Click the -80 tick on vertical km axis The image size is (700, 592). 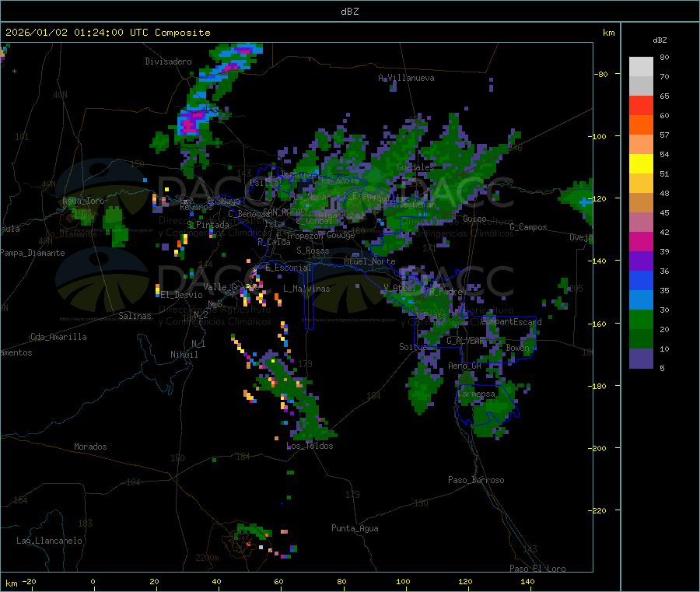600,74
